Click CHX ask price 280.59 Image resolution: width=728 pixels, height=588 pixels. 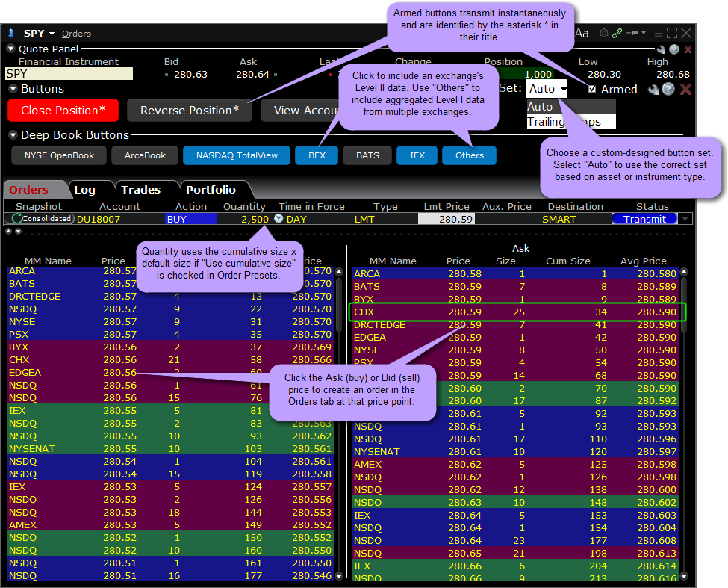point(464,312)
